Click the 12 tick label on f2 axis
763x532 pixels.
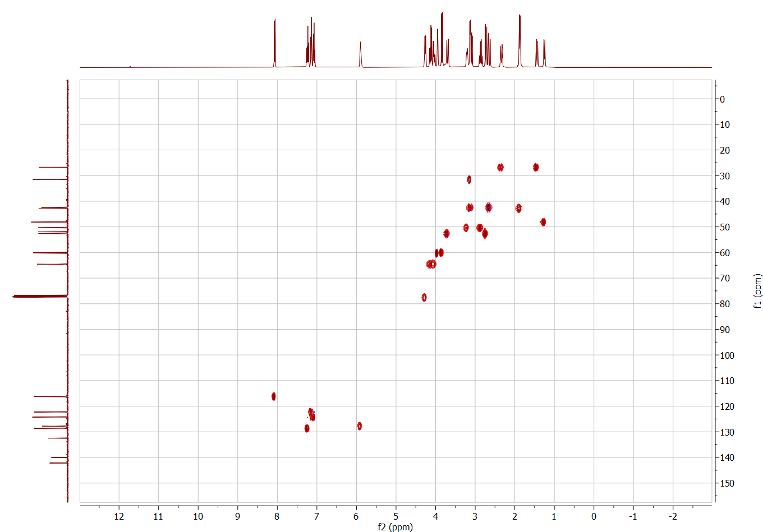(x=119, y=516)
